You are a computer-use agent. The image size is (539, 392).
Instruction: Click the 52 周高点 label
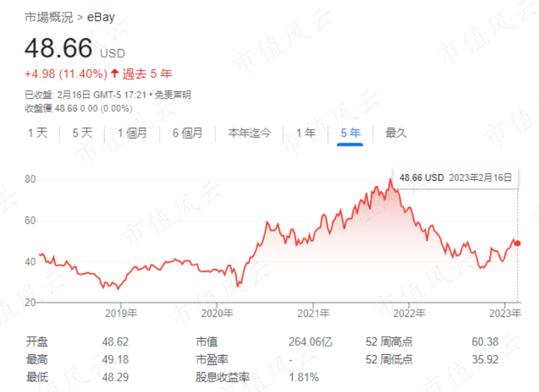coord(389,342)
